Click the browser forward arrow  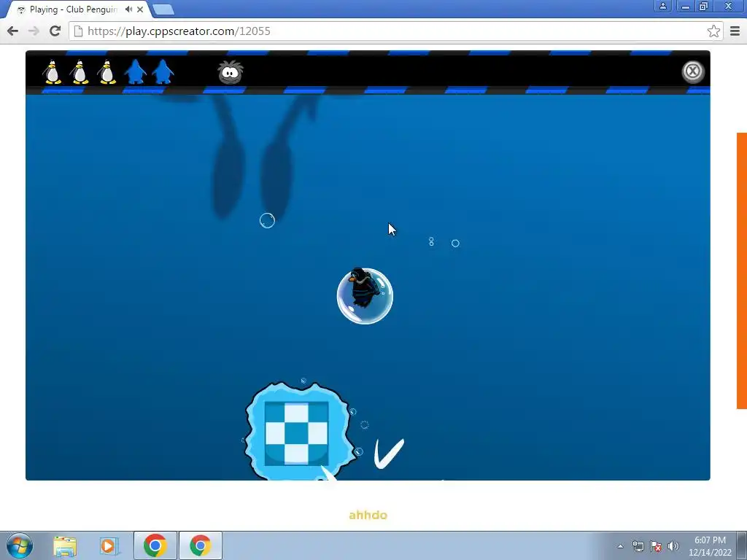[x=34, y=31]
